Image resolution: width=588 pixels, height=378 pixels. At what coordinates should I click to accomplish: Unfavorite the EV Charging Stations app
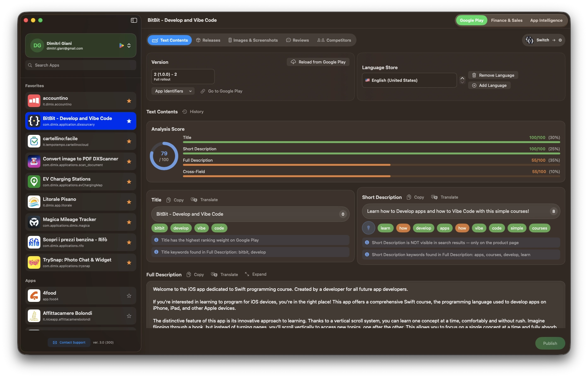coord(129,182)
